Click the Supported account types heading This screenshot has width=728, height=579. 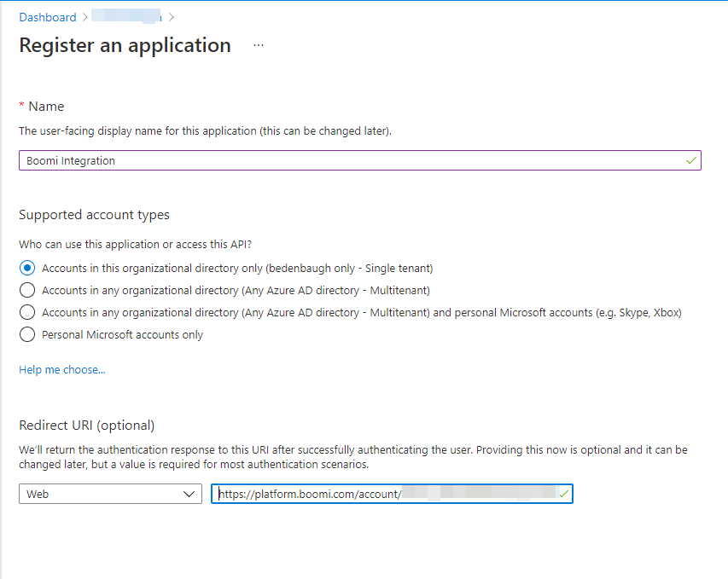tap(94, 215)
